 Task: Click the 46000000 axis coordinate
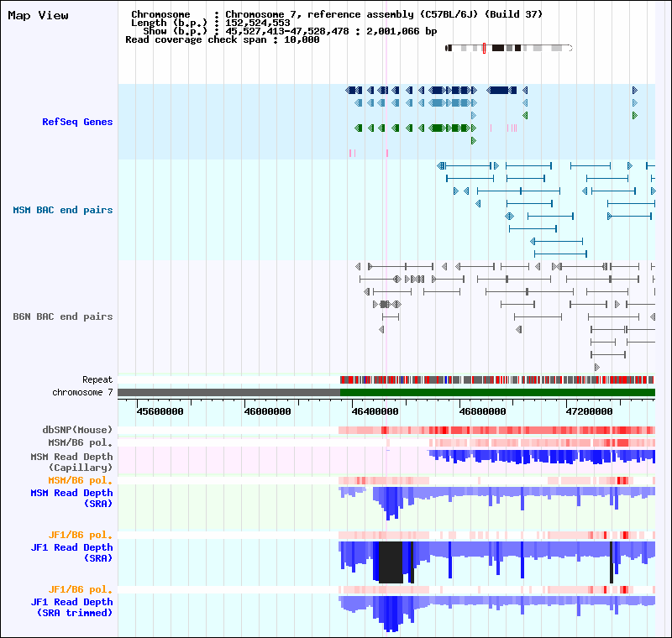[x=267, y=411]
